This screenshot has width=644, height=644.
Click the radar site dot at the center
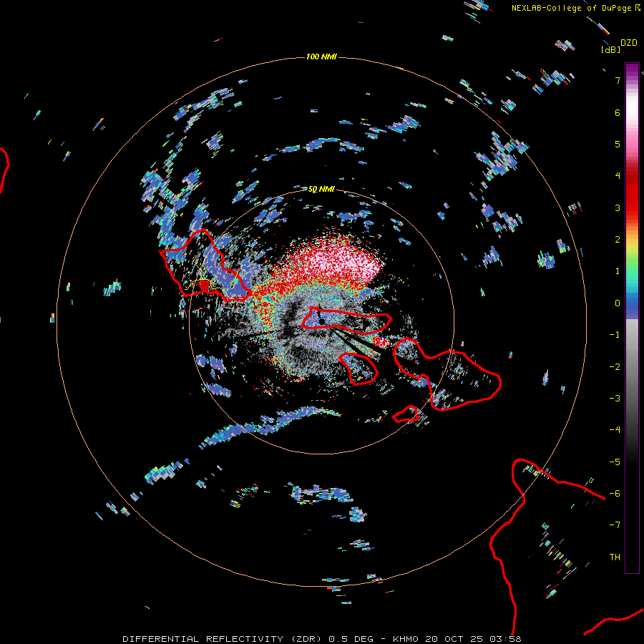coord(322,321)
